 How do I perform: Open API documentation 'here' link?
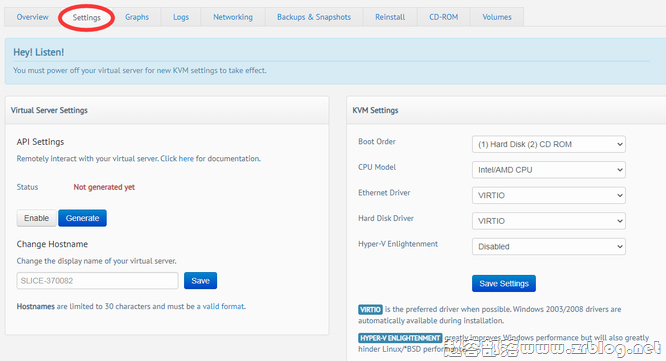pyautogui.click(x=186, y=158)
